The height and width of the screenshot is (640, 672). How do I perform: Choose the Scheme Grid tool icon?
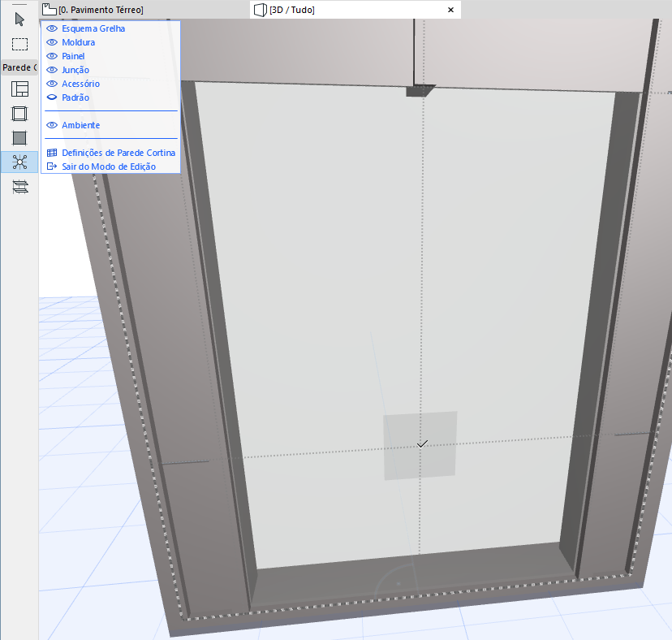(x=19, y=89)
